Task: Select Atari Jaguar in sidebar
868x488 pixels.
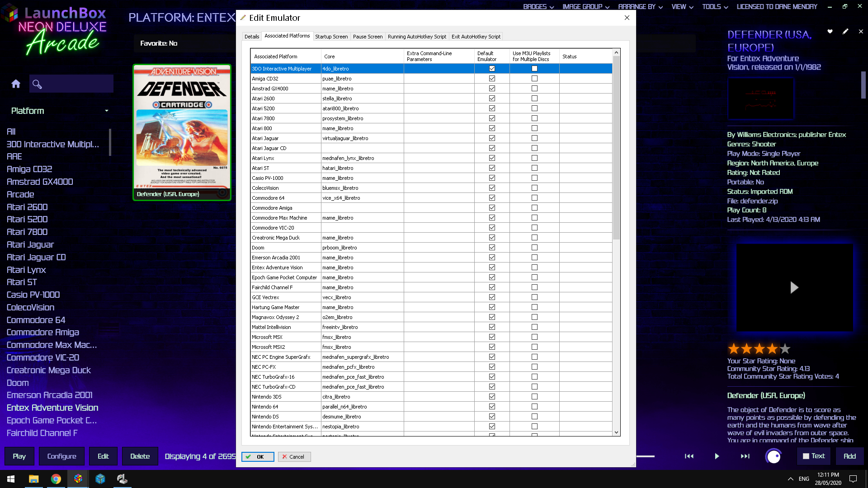Action: pos(30,244)
